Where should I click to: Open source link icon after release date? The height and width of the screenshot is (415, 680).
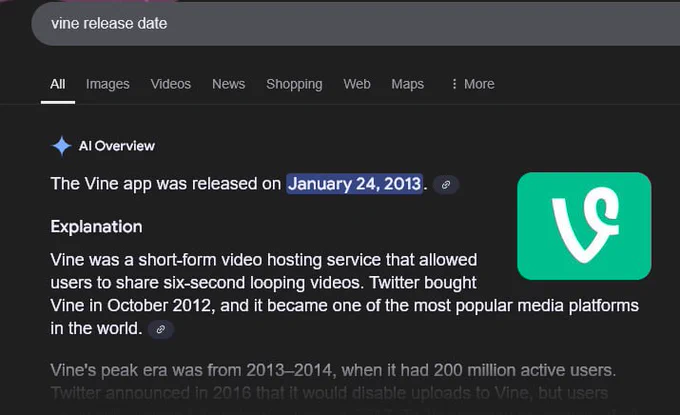[445, 185]
